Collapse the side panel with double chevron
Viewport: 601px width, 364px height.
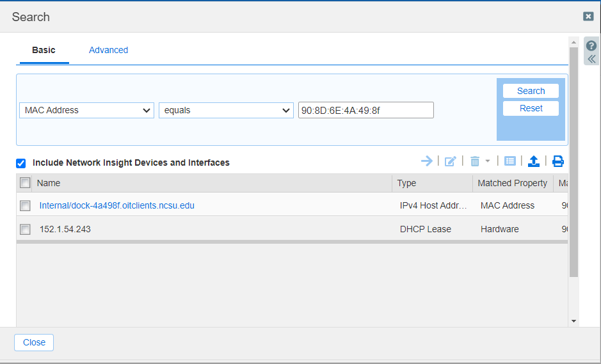pyautogui.click(x=591, y=59)
